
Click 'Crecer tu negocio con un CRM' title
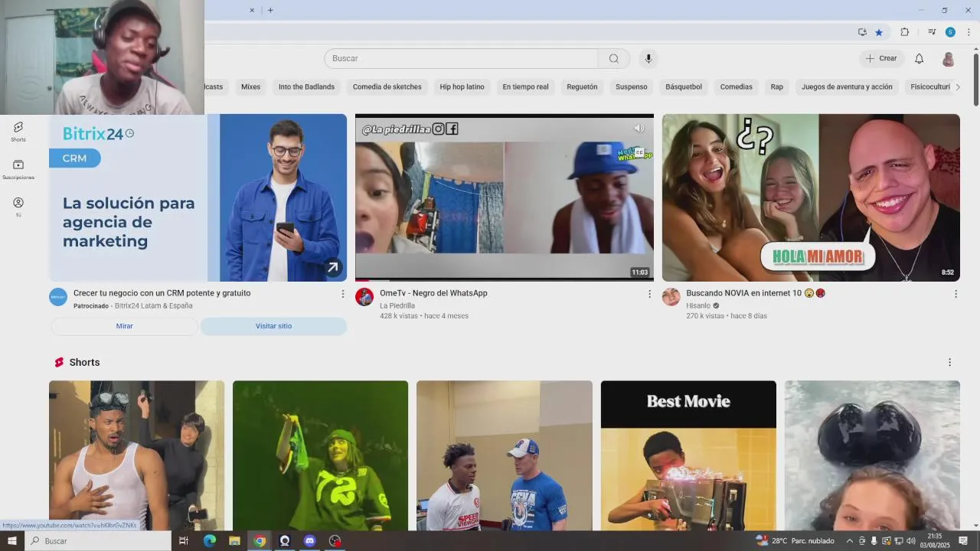162,293
